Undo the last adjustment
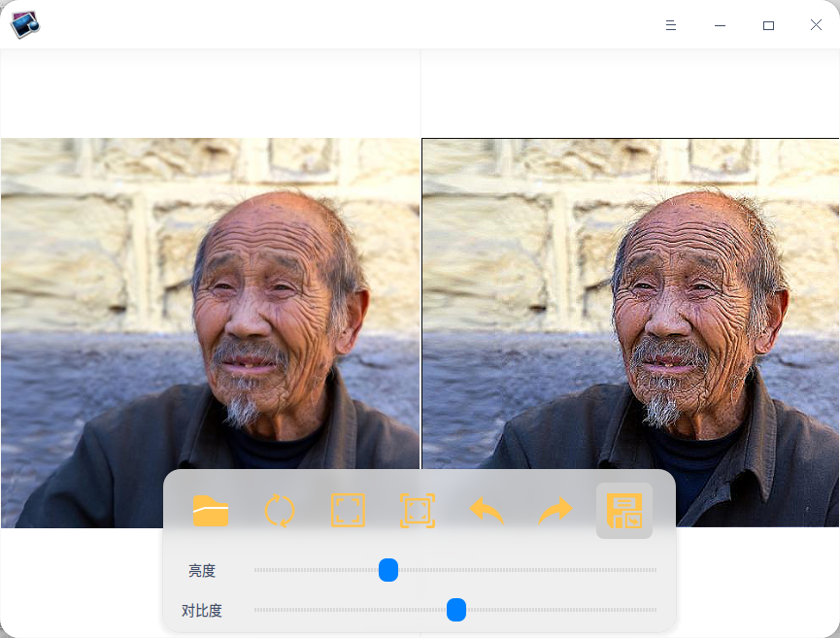 pos(487,511)
